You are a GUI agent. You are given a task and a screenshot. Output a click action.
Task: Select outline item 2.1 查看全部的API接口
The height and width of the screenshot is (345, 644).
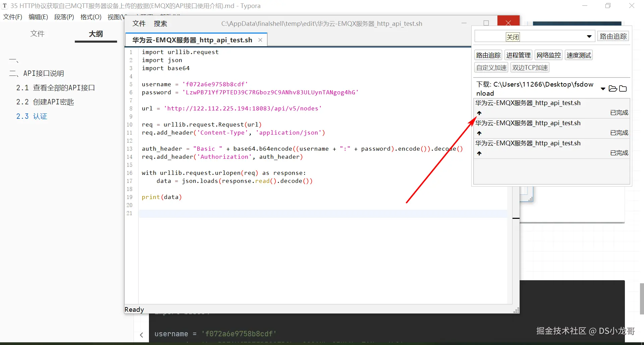pyautogui.click(x=56, y=88)
